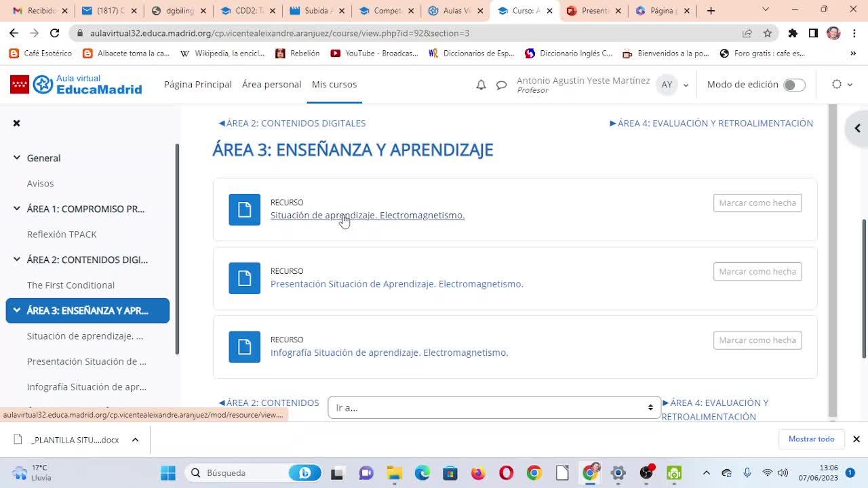
Task: Mark Situación de aprendizaje resource as done
Action: click(757, 203)
